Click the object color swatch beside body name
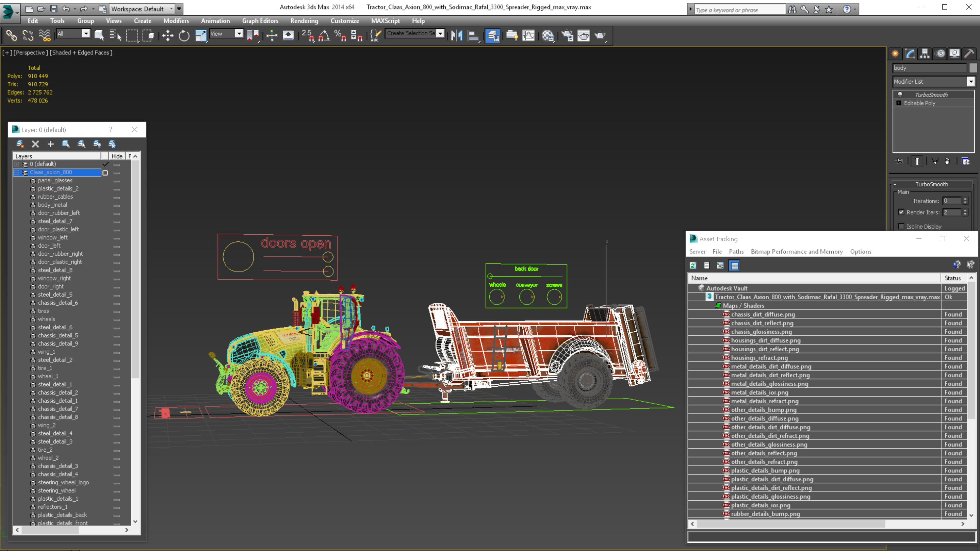This screenshot has height=551, width=980. 973,68
